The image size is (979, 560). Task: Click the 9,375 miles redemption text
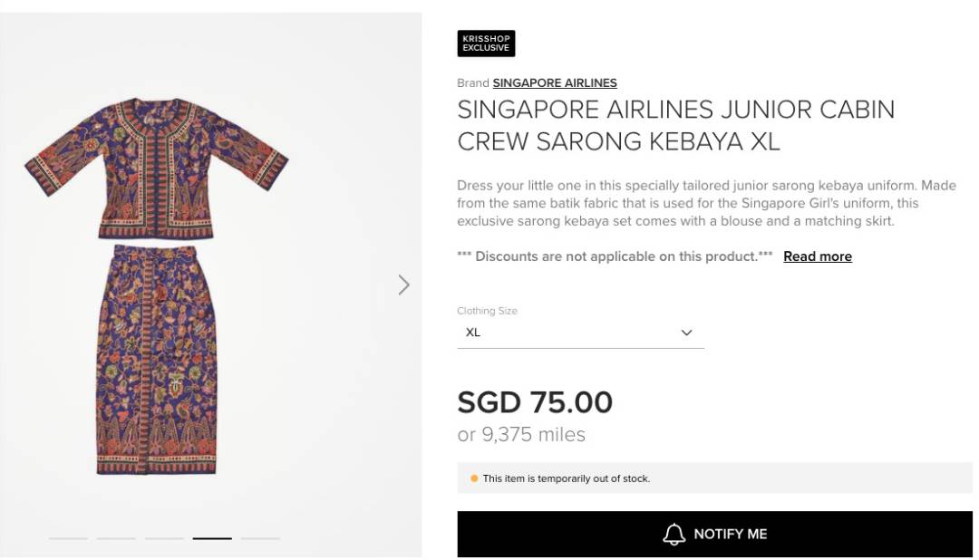click(521, 435)
